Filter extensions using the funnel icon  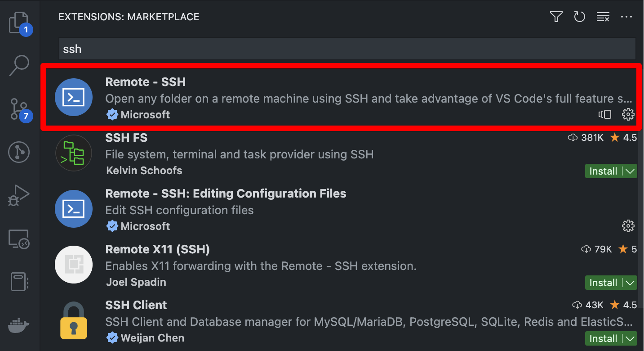(556, 17)
